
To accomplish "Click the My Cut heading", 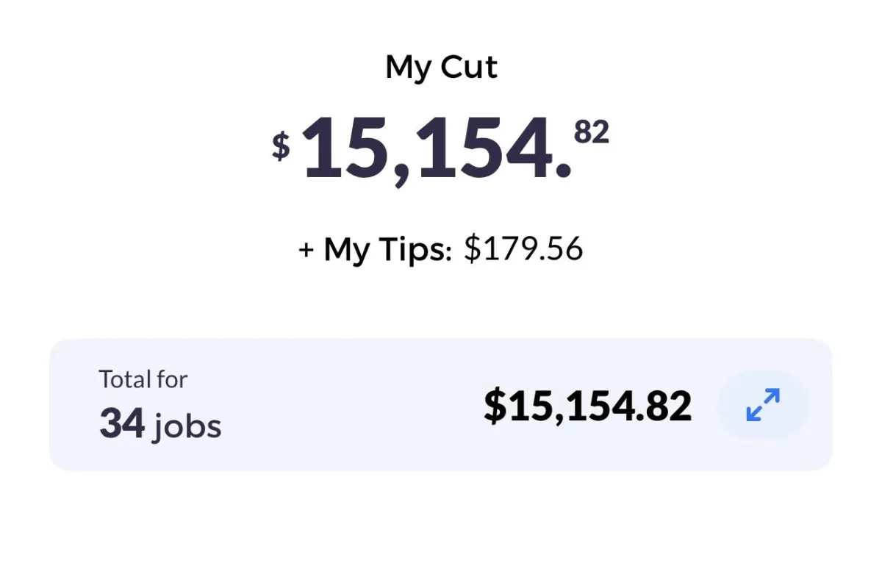I will [x=441, y=68].
